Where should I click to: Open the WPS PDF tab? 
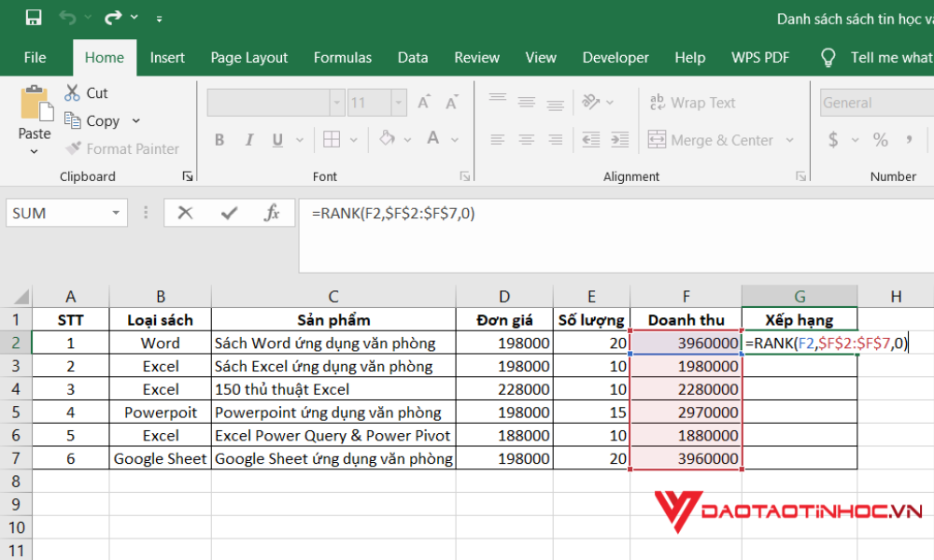coord(760,58)
